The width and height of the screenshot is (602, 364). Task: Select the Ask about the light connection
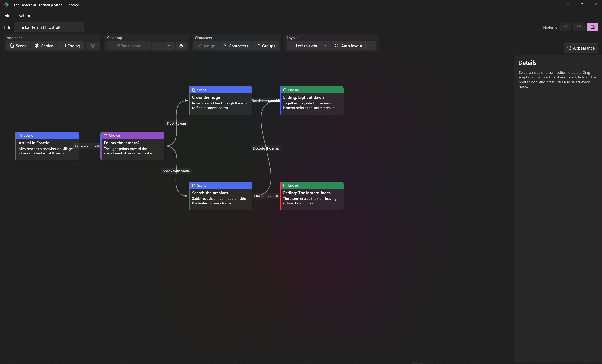[x=89, y=146]
